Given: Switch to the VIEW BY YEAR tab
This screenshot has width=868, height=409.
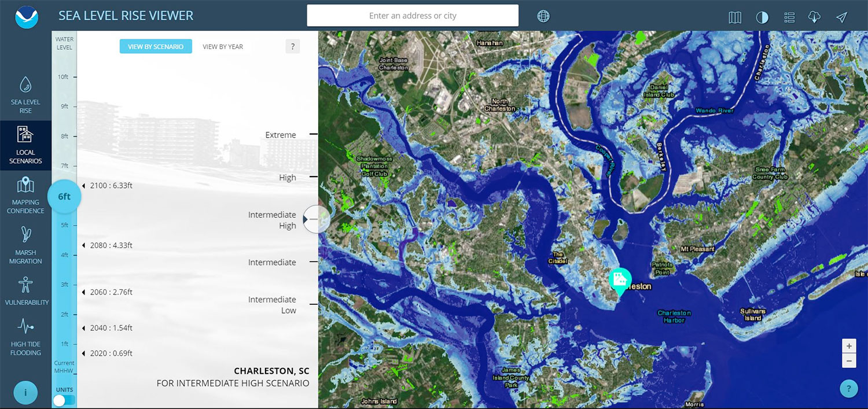Looking at the screenshot, I should 222,46.
